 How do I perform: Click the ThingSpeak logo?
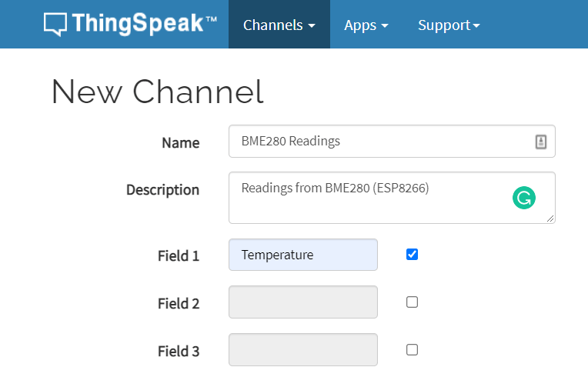[130, 24]
